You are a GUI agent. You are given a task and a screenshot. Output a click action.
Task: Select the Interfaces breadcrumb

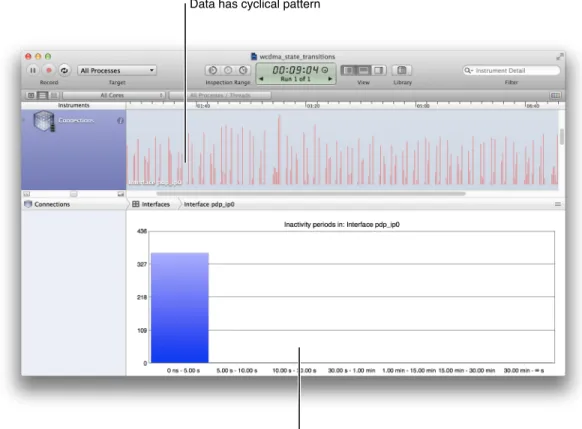click(x=151, y=204)
